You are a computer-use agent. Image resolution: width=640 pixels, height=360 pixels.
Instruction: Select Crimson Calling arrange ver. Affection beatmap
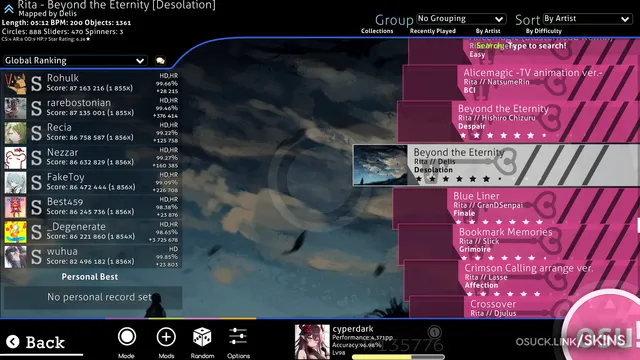(x=522, y=278)
